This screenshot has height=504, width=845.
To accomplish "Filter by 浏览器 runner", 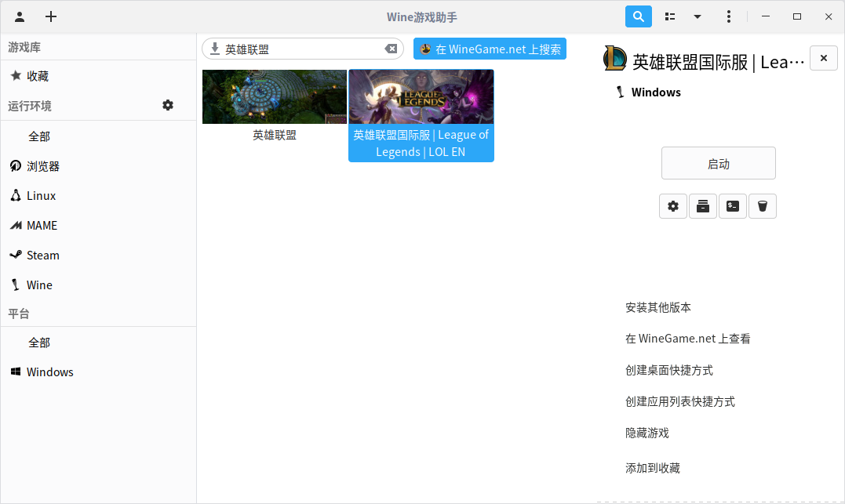I will coord(98,166).
